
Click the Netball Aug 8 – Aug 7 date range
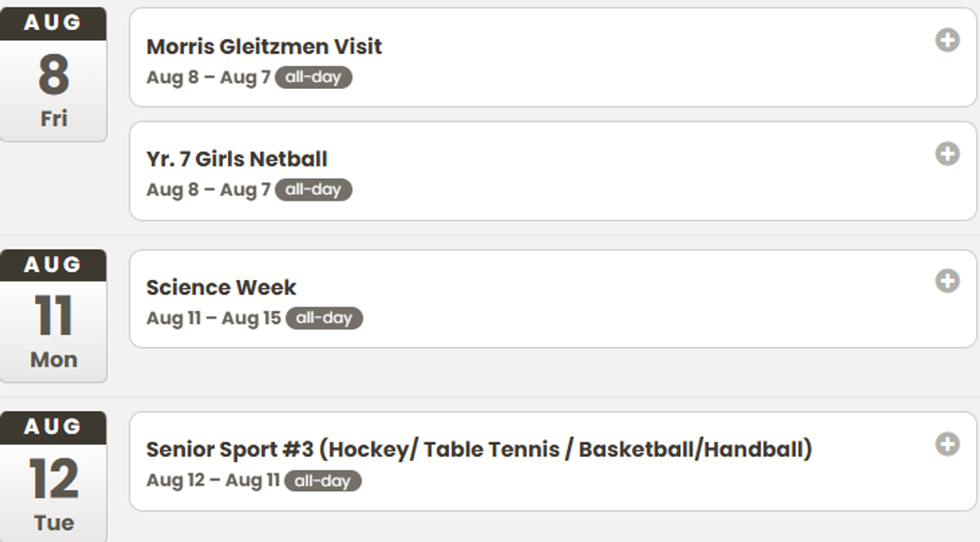[x=208, y=189]
